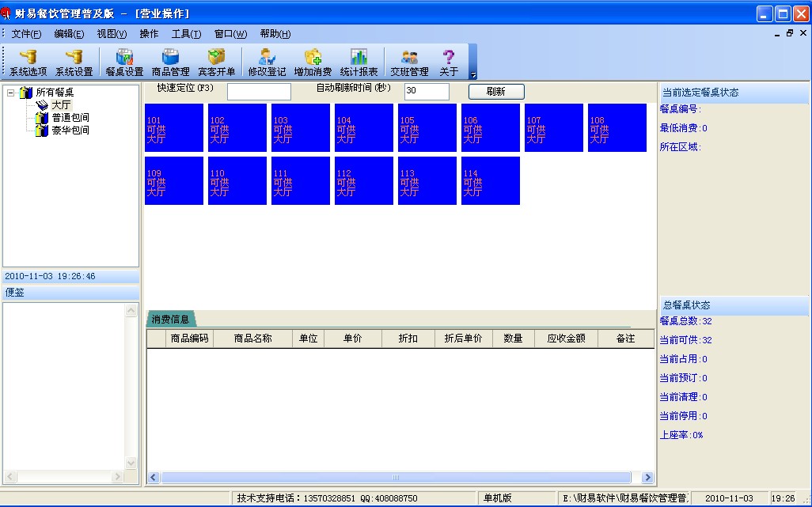Click 上座率:0% occupancy text
The width and height of the screenshot is (812, 507).
click(x=681, y=435)
